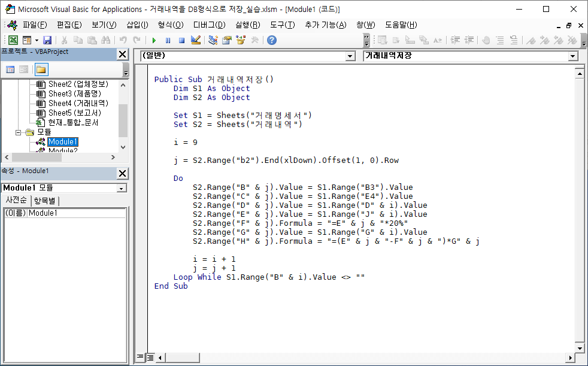Image resolution: width=588 pixels, height=366 pixels.
Task: Undo the last edit
Action: (x=123, y=40)
